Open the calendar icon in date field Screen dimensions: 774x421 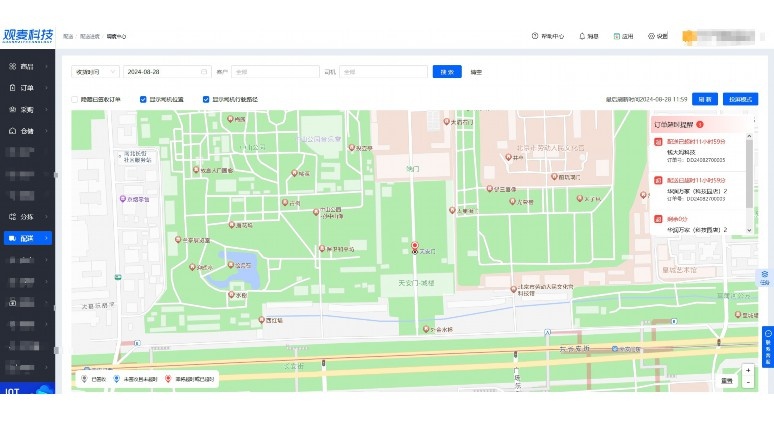click(x=203, y=72)
